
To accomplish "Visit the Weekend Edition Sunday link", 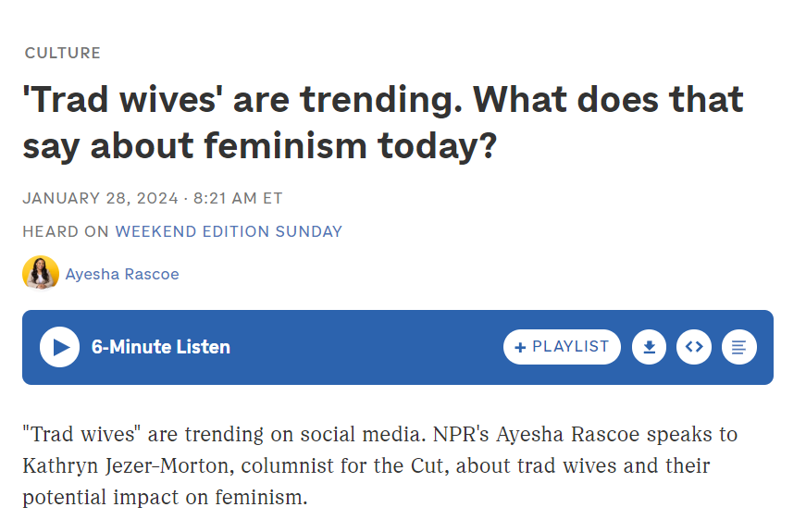I will (229, 231).
